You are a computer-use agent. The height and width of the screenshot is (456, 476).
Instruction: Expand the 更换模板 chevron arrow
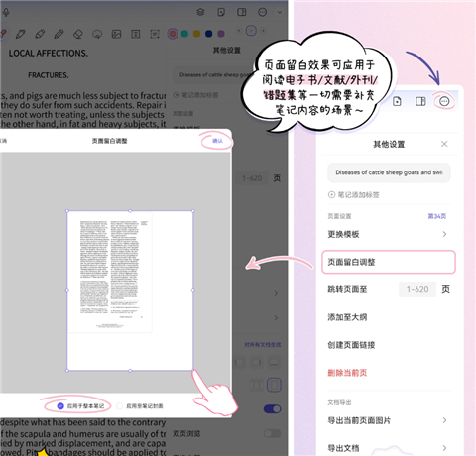click(x=444, y=234)
